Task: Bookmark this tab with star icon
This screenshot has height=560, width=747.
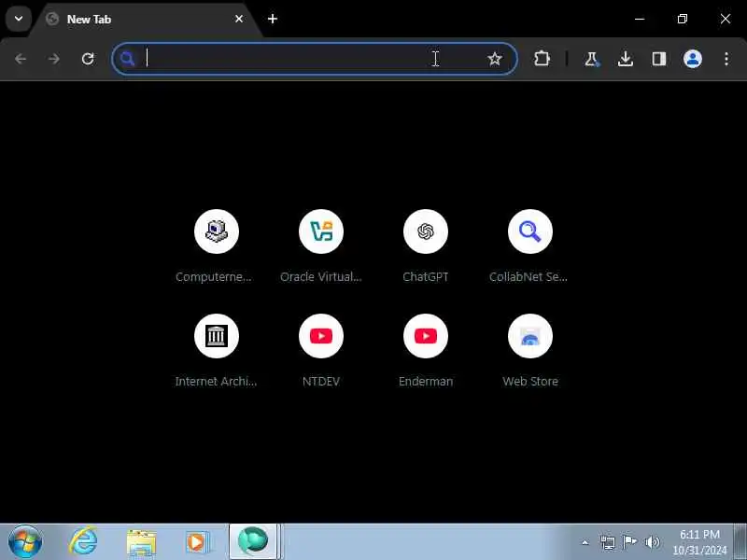Action: click(495, 59)
